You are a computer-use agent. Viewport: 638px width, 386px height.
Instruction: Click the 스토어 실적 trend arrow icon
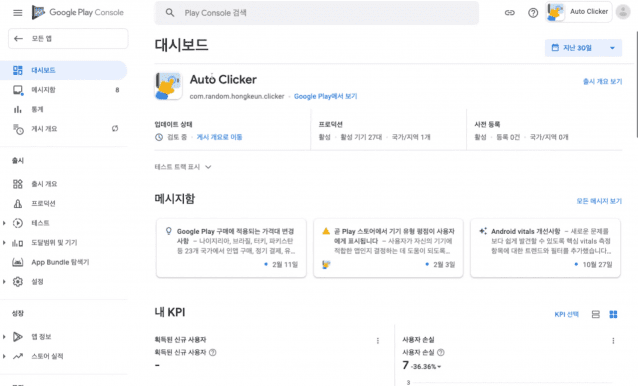[17, 356]
